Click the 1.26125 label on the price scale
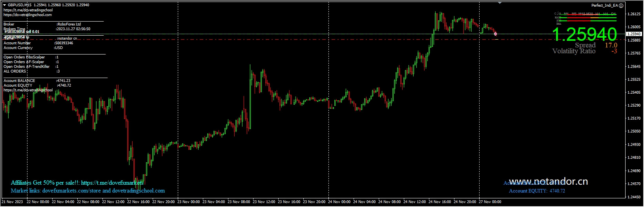 click(634, 14)
